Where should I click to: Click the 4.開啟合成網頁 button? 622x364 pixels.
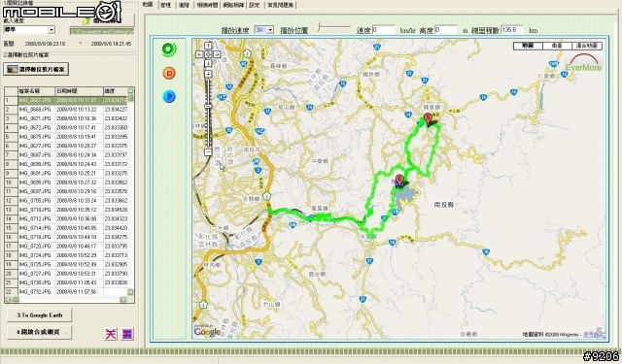click(40, 332)
